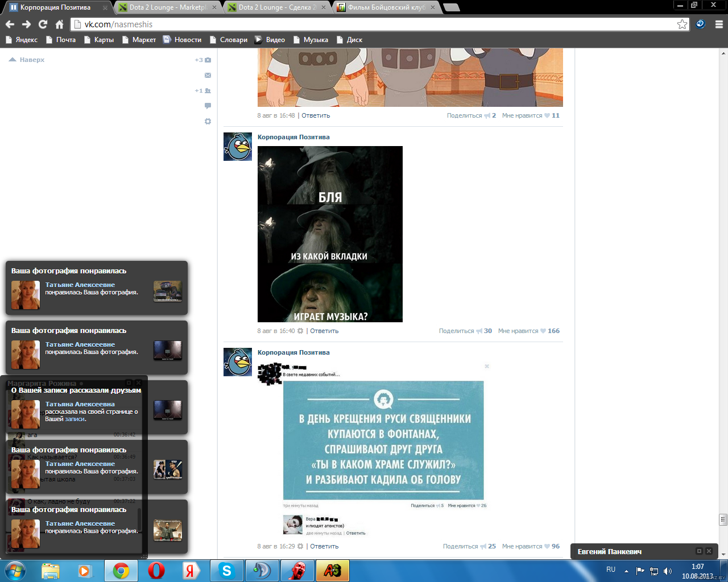The width and height of the screenshot is (728, 582).
Task: Click Ответить under the 16:40 post
Action: point(324,331)
